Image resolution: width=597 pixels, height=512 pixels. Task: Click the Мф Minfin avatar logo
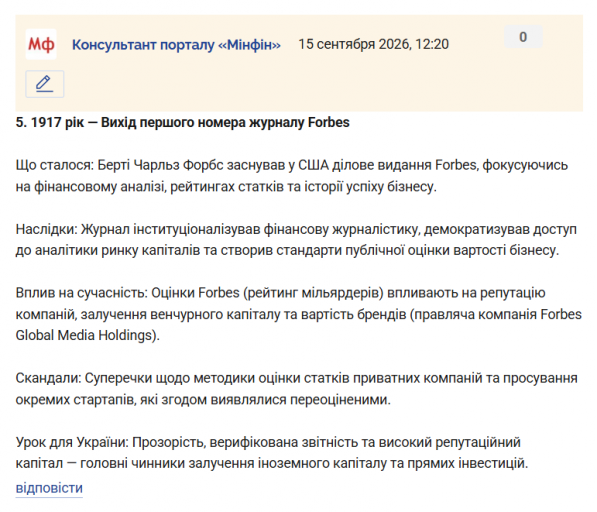coord(41,44)
